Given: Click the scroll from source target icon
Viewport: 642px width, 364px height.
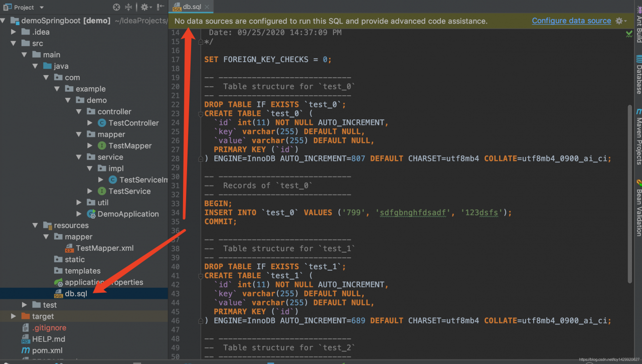Looking at the screenshot, I should pyautogui.click(x=116, y=7).
